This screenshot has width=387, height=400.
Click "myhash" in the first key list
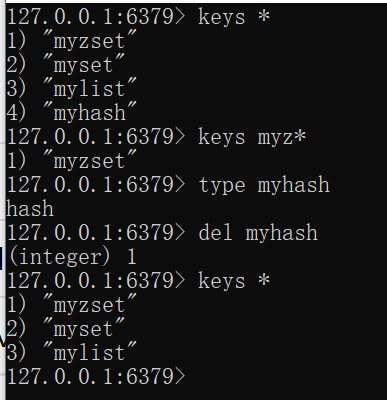pos(90,113)
